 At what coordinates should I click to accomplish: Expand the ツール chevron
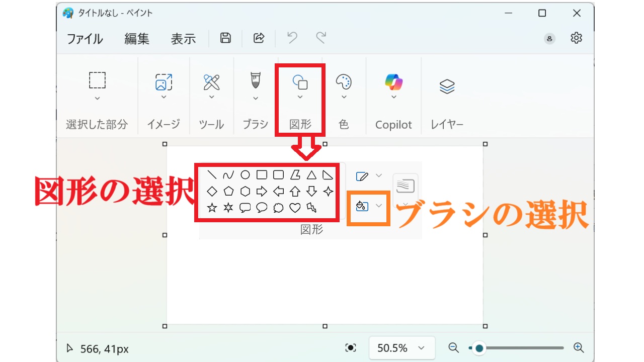click(x=211, y=97)
